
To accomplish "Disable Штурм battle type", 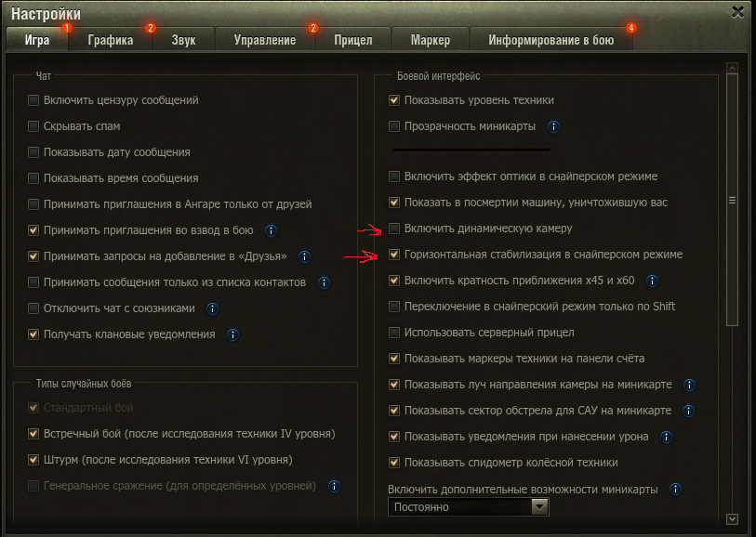I will click(x=33, y=460).
